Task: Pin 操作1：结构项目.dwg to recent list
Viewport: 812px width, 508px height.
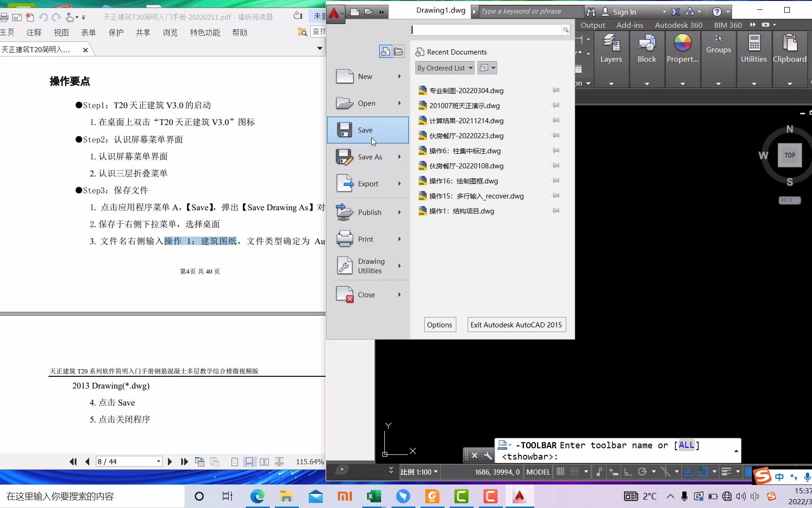Action: click(x=556, y=211)
